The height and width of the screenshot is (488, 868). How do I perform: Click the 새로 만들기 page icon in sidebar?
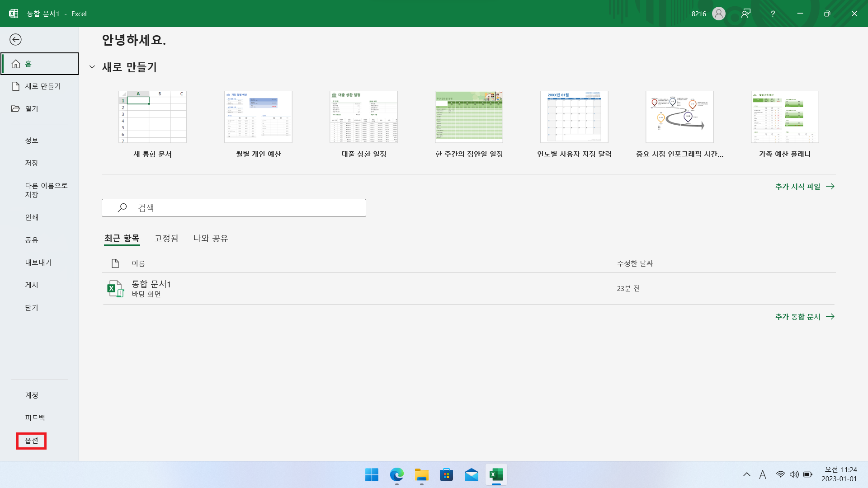tap(16, 86)
